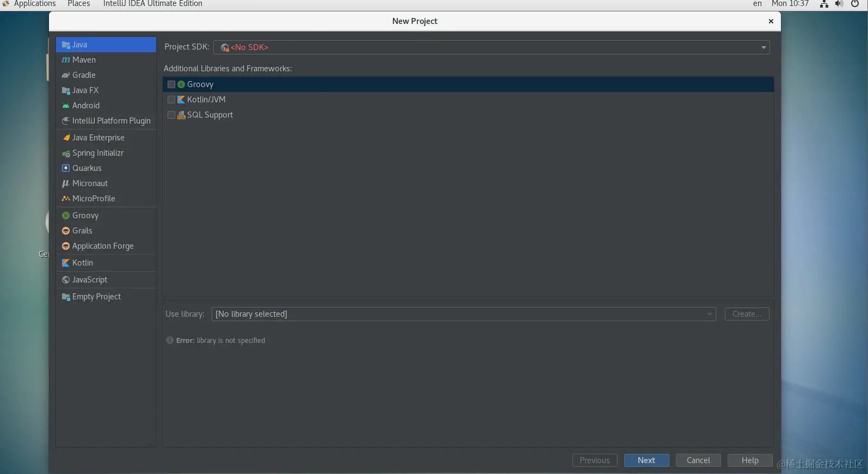
Task: Pick the Java Enterprise icon
Action: click(x=66, y=138)
